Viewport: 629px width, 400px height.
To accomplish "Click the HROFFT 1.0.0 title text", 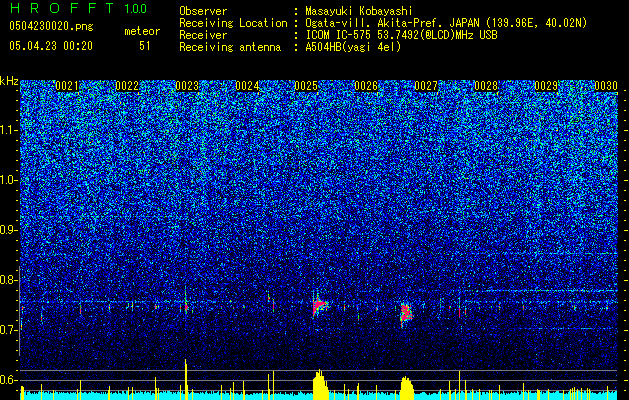I will click(x=78, y=8).
